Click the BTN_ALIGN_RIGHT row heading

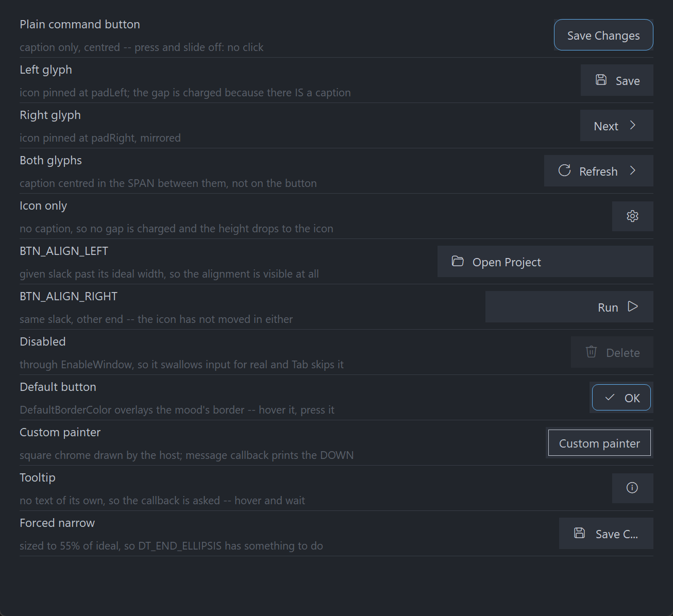69,296
